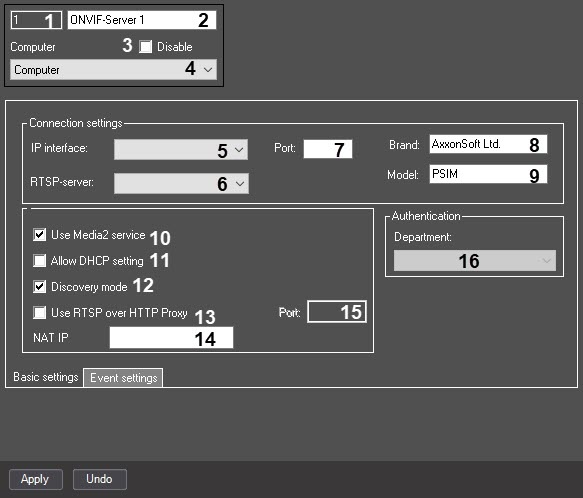Enable Use RTSP over HTTP Proxy
The width and height of the screenshot is (583, 498).
pos(39,313)
